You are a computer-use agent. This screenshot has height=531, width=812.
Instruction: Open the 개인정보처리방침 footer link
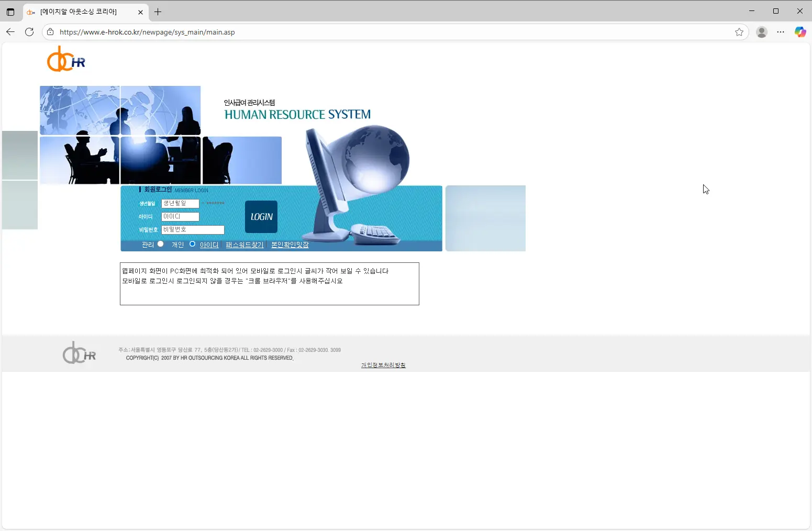click(383, 365)
